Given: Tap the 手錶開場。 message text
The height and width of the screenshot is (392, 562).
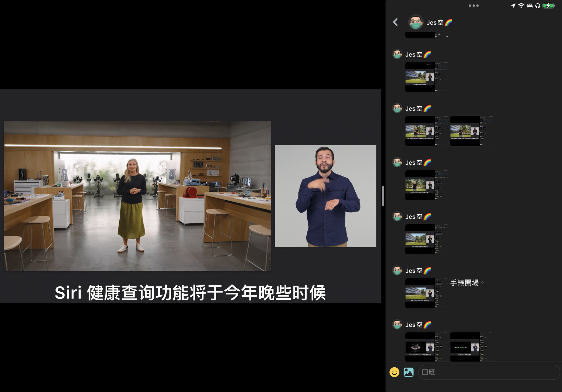Looking at the screenshot, I should pyautogui.click(x=467, y=283).
